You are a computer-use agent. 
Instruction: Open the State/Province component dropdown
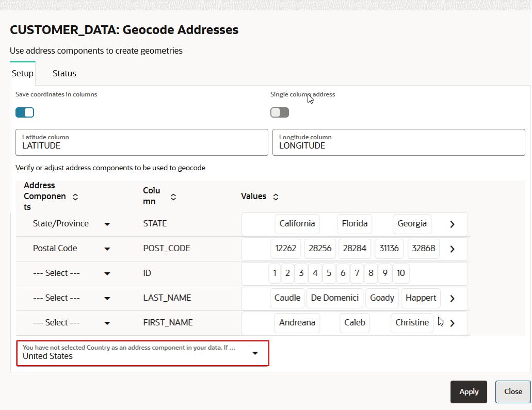tap(107, 224)
